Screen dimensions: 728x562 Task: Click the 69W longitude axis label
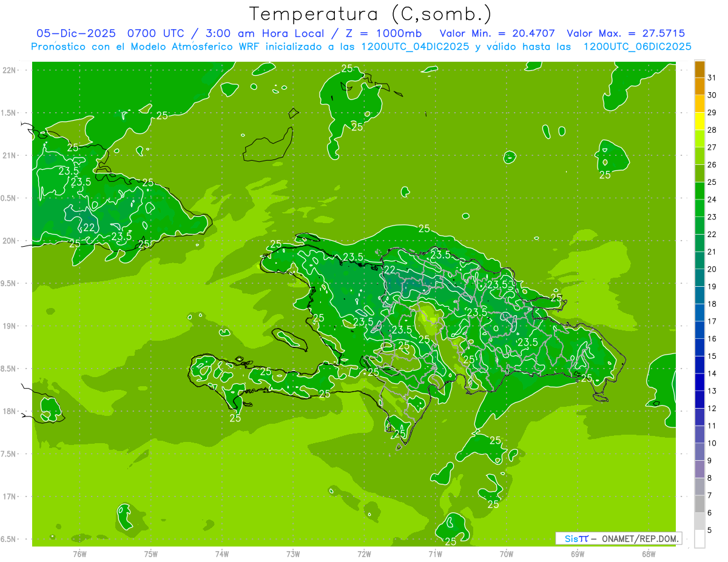click(x=578, y=554)
